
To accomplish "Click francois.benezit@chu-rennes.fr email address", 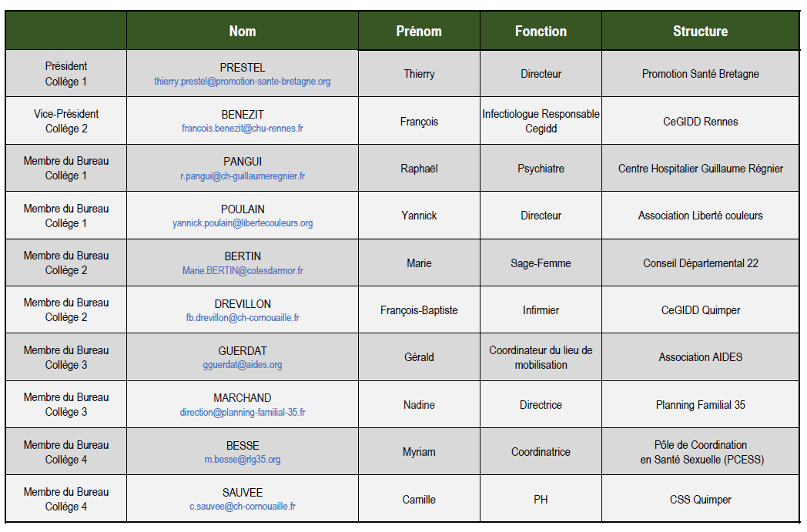I will pos(243,128).
